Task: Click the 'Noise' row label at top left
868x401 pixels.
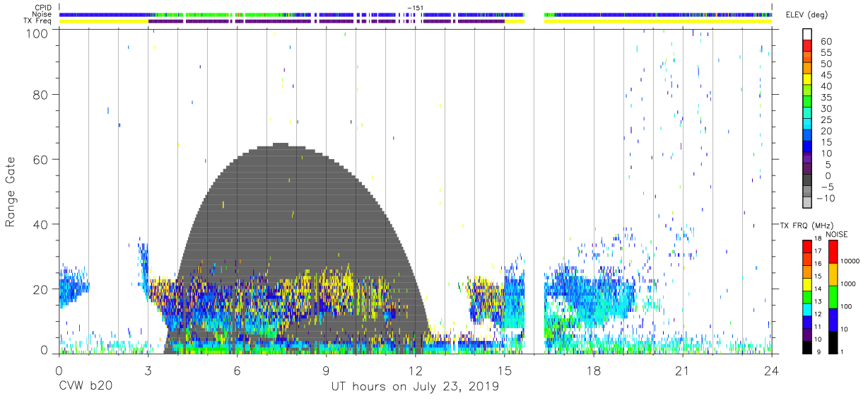Action: tap(43, 14)
